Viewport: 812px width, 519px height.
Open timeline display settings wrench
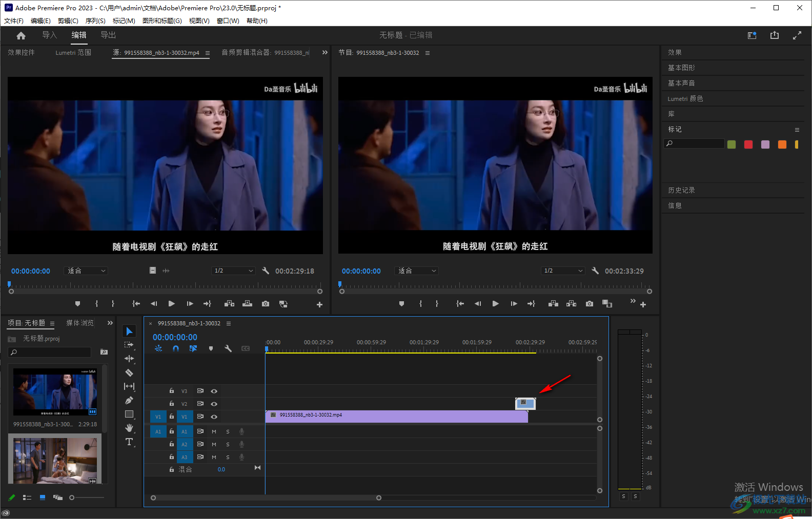click(x=228, y=348)
